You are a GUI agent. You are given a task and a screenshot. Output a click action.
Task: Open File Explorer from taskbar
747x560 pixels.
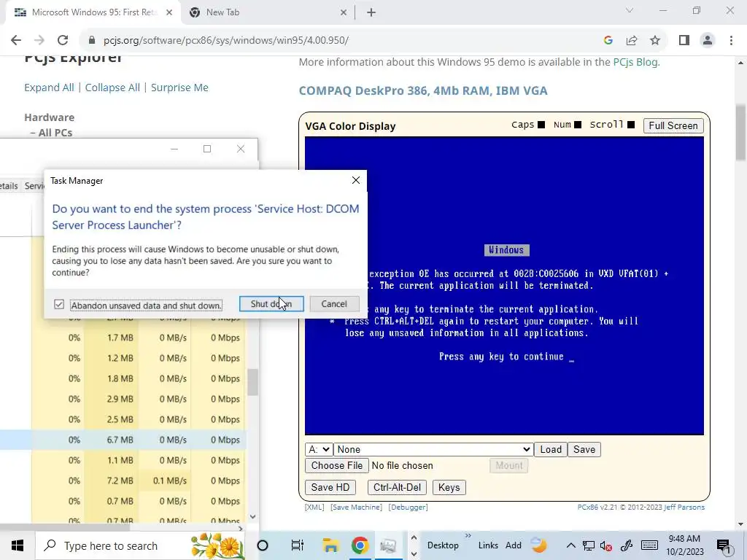pos(330,545)
